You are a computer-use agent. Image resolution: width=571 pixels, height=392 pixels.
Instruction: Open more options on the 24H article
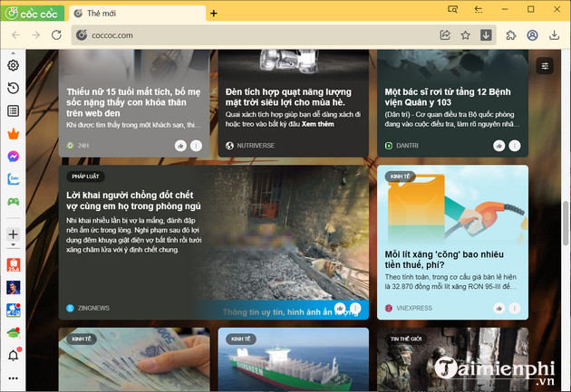click(x=197, y=145)
